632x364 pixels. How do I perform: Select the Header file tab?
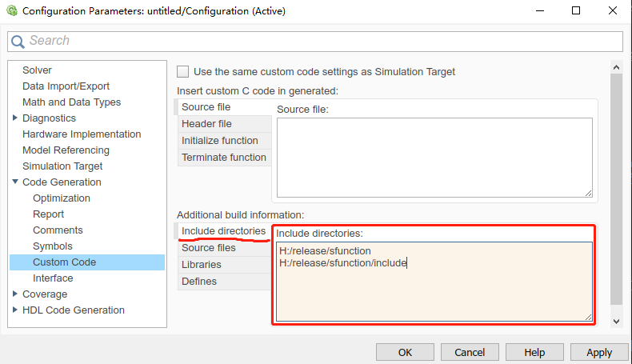206,124
